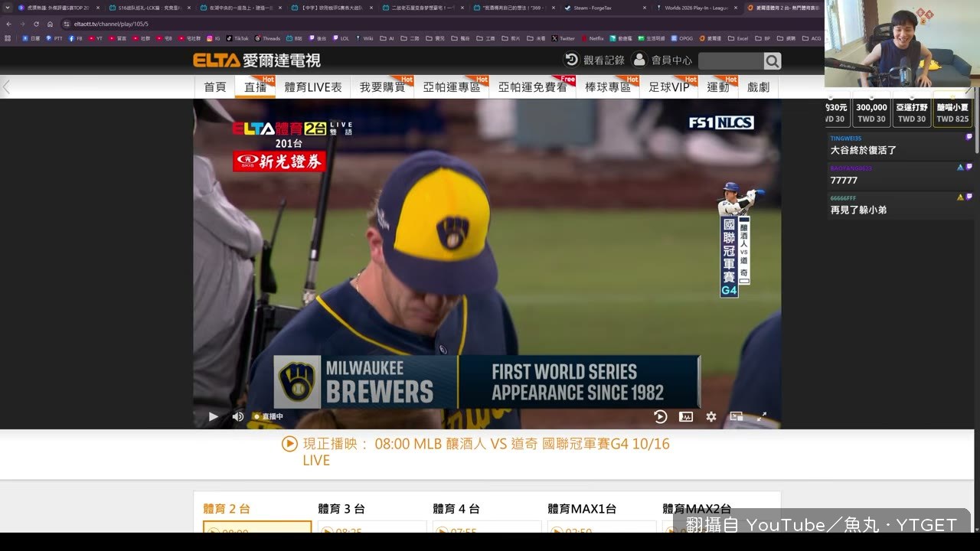This screenshot has height=551, width=980.
Task: Select the 直播 navigation tab
Action: click(256, 87)
